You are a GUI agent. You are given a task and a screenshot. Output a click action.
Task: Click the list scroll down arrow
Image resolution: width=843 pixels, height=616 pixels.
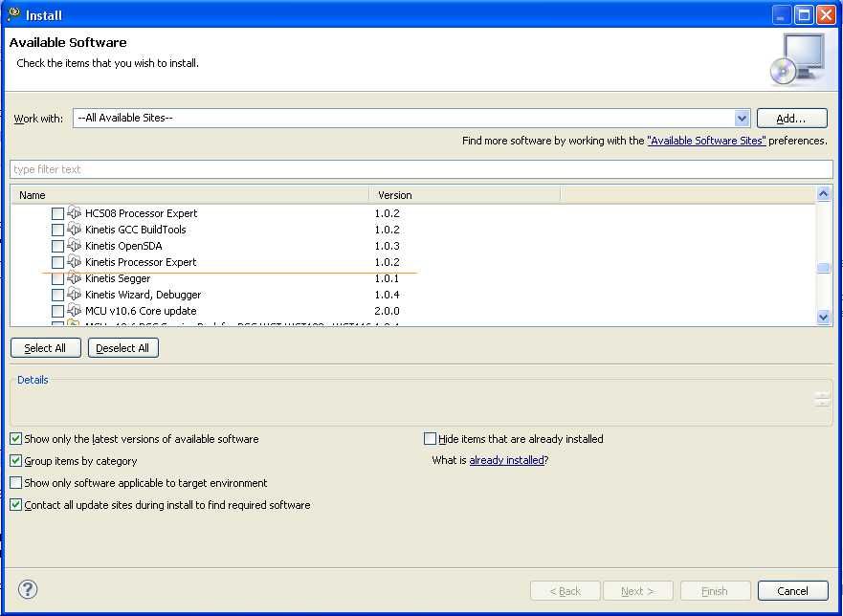(x=823, y=318)
